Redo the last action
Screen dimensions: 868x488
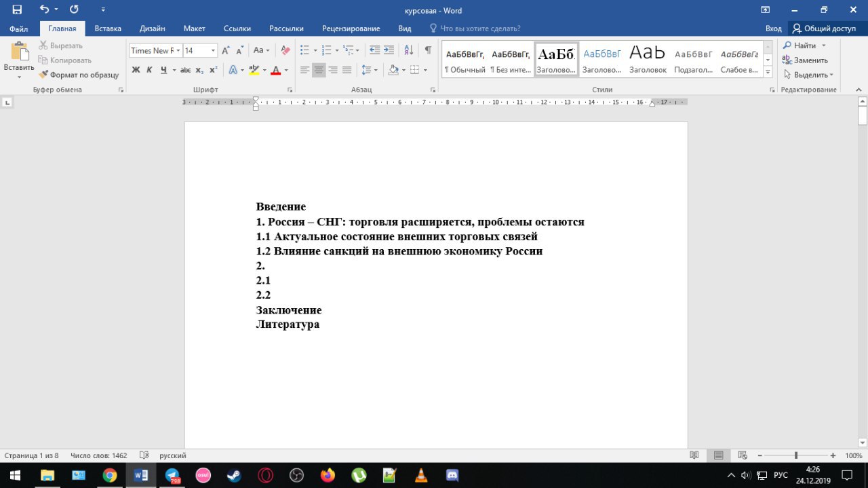[74, 10]
